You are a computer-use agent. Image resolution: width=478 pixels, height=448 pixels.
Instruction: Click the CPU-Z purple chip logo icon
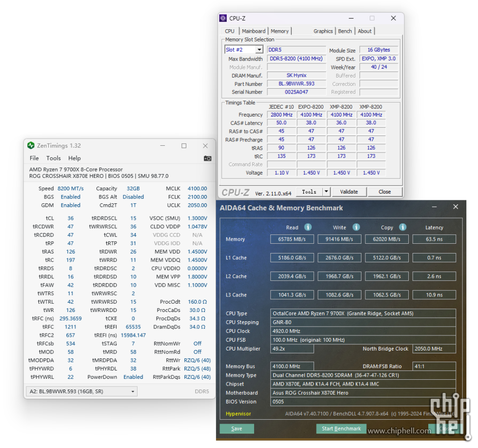tap(223, 19)
